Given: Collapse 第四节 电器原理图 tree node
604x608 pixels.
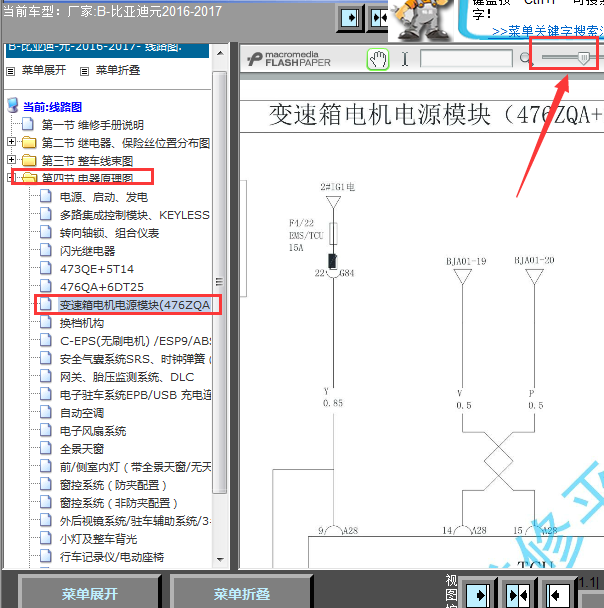Looking at the screenshot, I should (10, 178).
